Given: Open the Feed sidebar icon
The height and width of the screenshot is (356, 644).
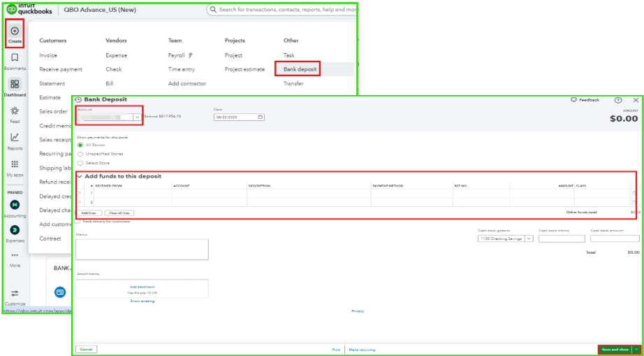Looking at the screenshot, I should [15, 111].
